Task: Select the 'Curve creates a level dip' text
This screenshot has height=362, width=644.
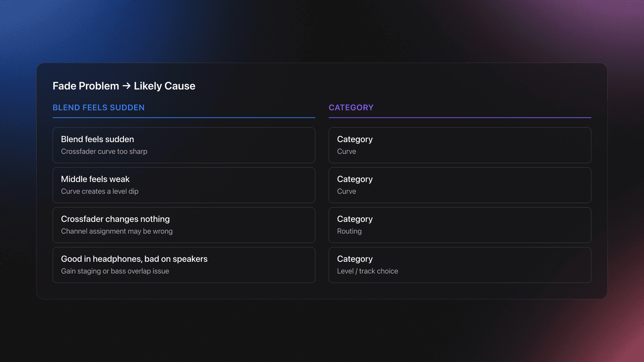Action: click(100, 191)
